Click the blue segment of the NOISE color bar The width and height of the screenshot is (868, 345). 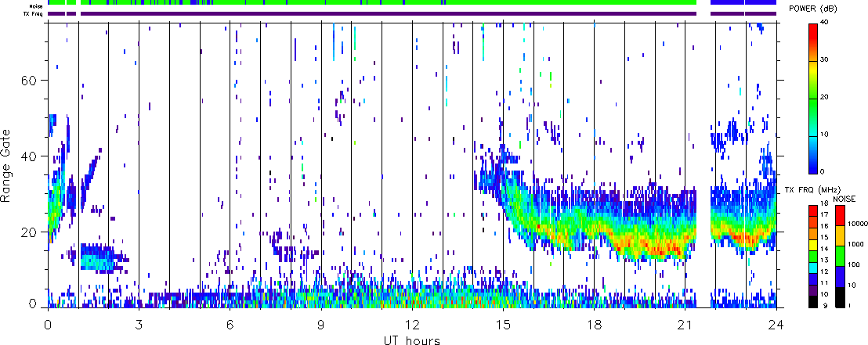pos(840,276)
